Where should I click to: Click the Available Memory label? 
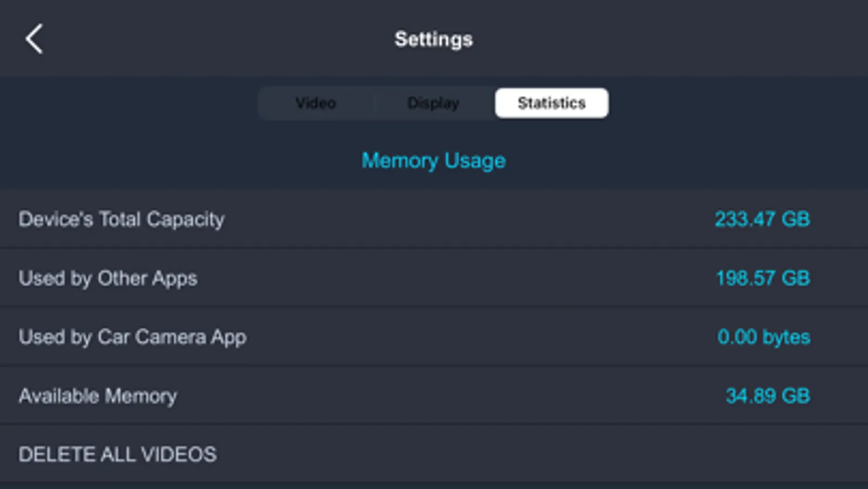(x=98, y=396)
